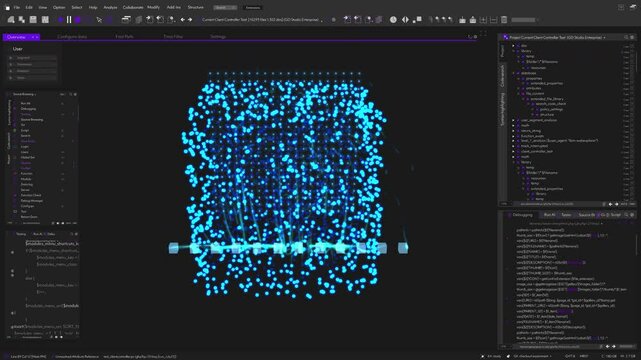Select Run All in left list
This screenshot has width=641, height=360.
point(25,103)
